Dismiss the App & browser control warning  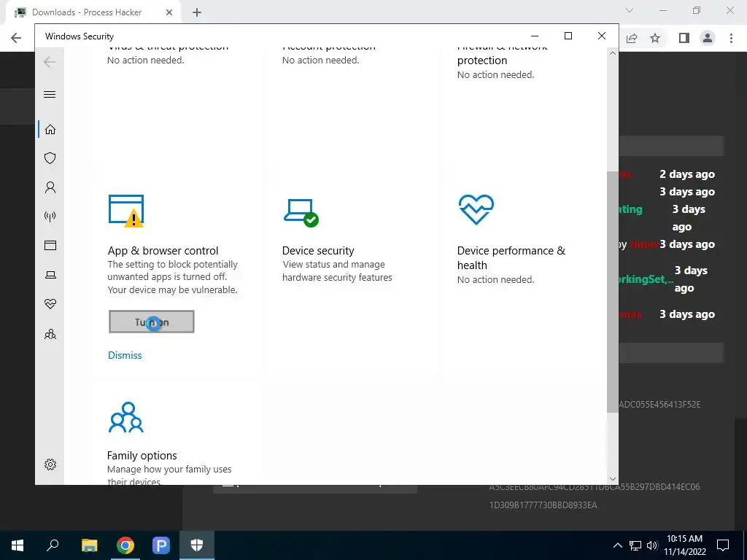click(125, 355)
